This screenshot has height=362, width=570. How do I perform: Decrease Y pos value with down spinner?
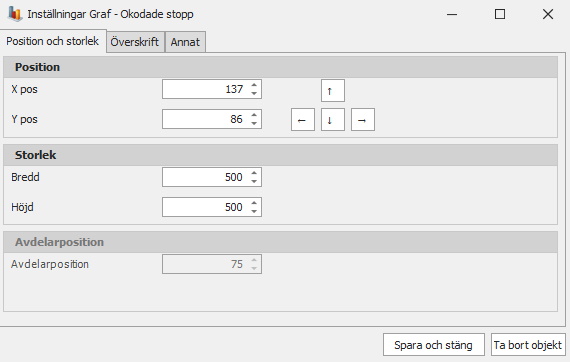(254, 124)
